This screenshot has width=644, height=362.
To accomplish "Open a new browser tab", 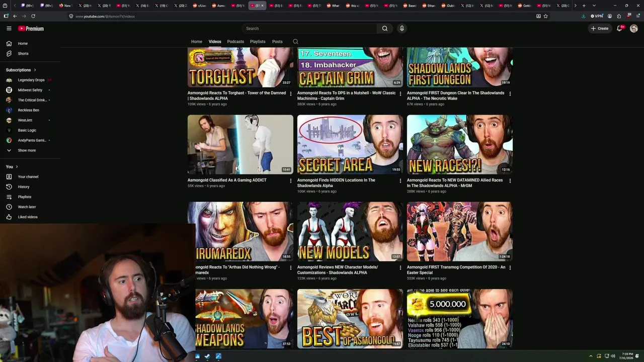I will pos(584,6).
